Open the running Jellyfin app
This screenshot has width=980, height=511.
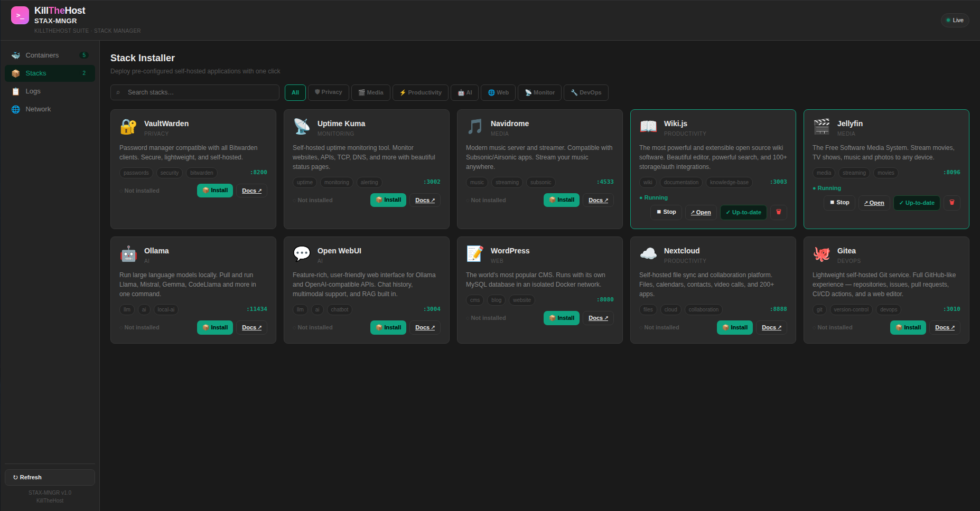click(x=874, y=203)
